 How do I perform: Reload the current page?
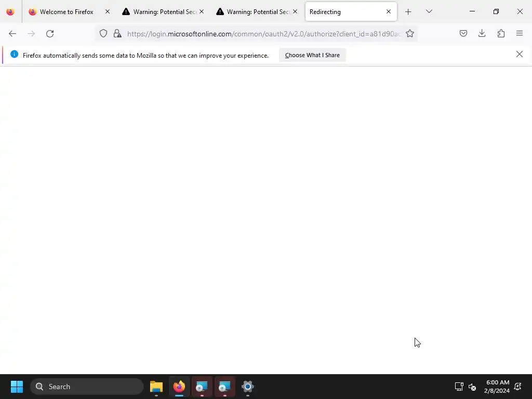click(x=50, y=34)
